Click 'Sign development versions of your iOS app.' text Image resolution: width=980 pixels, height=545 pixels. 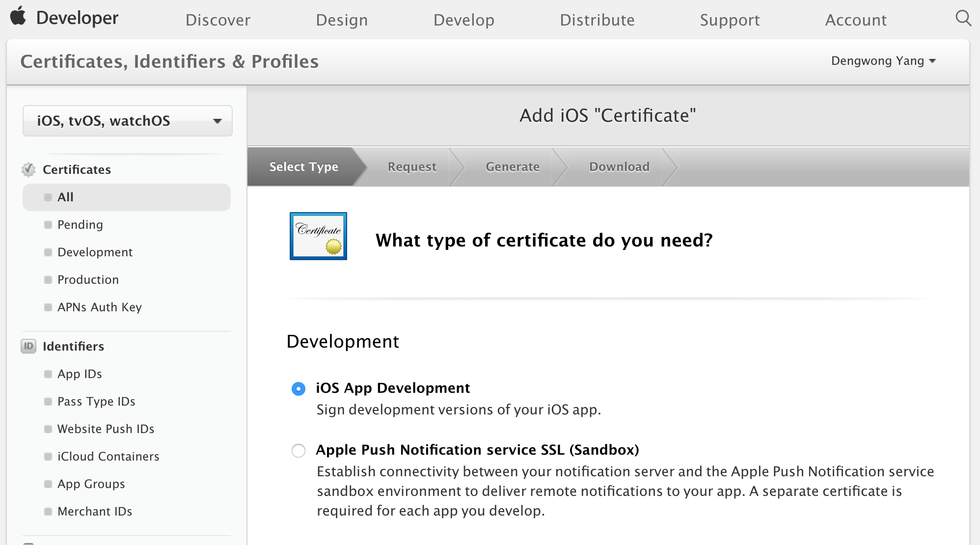459,409
